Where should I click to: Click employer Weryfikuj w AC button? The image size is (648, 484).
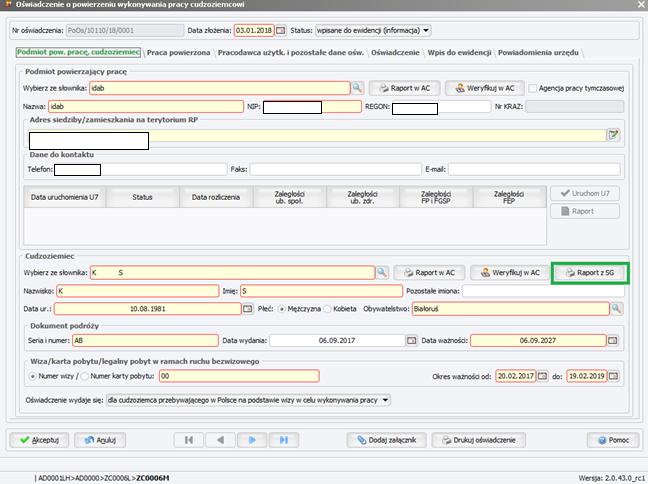(x=485, y=88)
